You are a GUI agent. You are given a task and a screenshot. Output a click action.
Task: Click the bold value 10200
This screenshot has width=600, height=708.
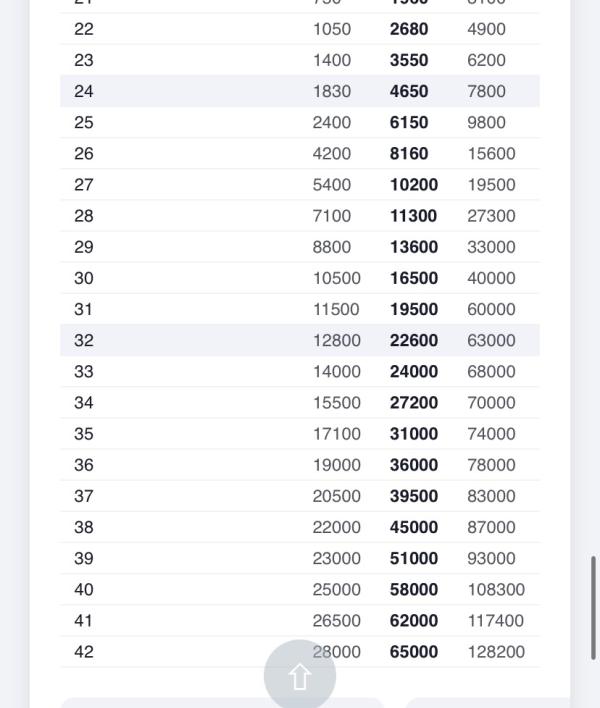click(413, 184)
